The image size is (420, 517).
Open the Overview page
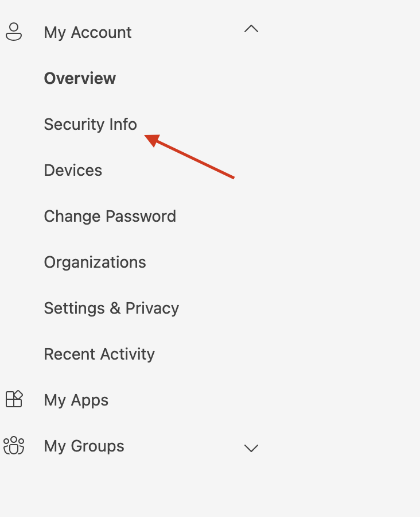tap(80, 79)
